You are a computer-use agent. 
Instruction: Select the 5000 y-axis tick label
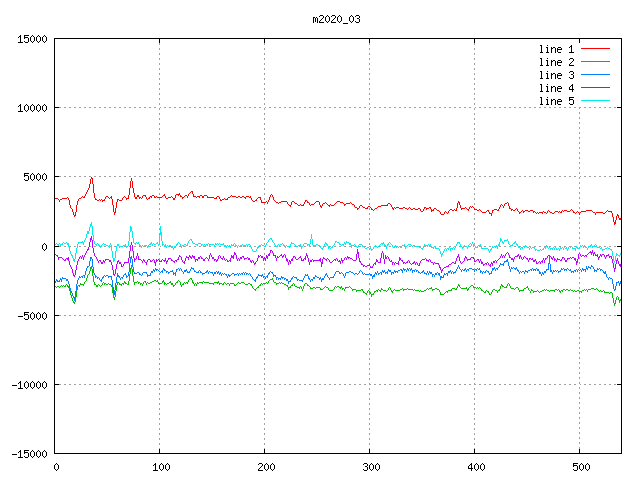point(35,177)
